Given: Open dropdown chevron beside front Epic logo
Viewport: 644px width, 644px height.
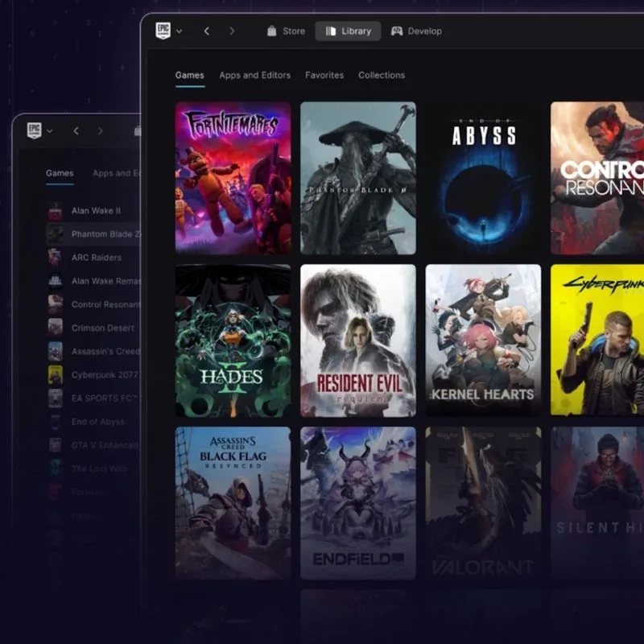Looking at the screenshot, I should point(179,31).
